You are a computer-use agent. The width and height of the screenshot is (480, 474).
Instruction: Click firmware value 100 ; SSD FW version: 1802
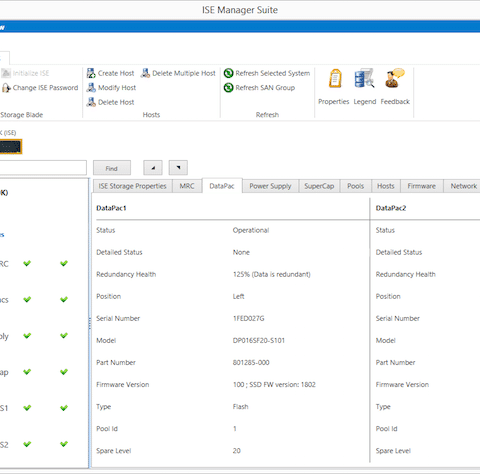274,384
